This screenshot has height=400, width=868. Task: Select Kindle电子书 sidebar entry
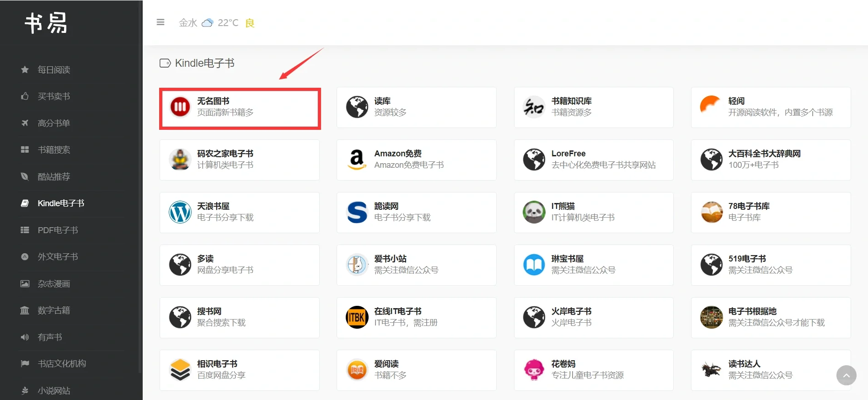[61, 203]
